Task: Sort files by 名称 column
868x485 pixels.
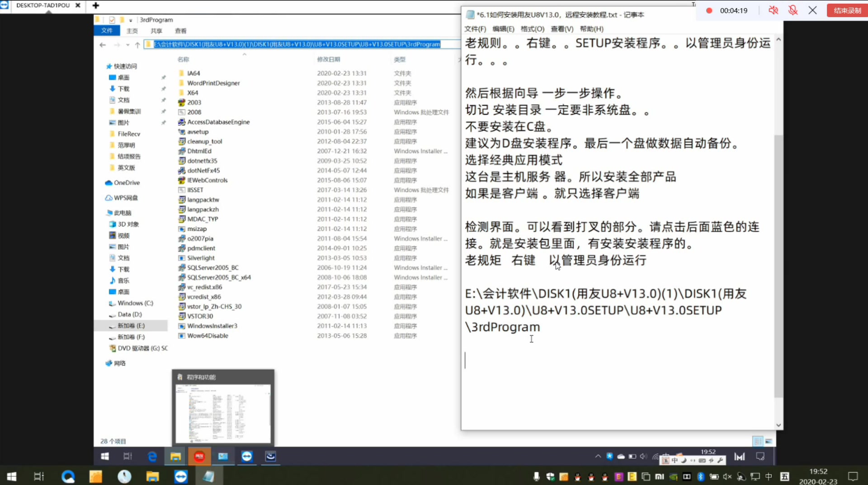Action: pos(183,59)
